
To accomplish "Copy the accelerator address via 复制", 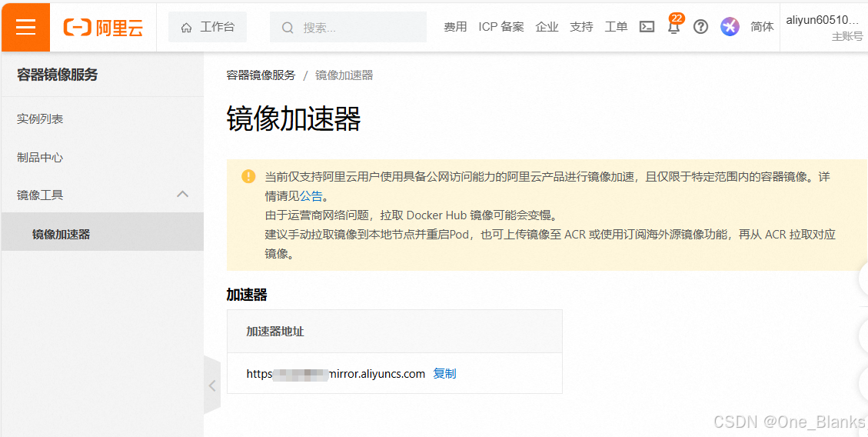I will [x=444, y=373].
